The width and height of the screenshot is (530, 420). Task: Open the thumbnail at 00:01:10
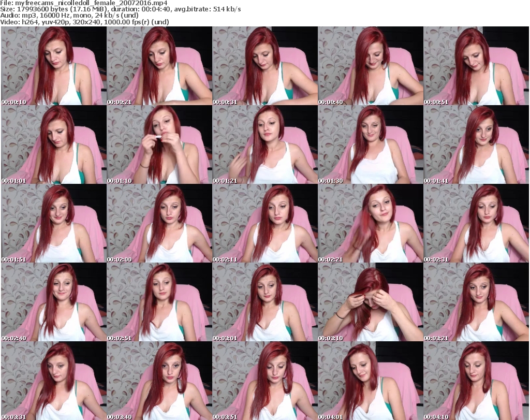pyautogui.click(x=159, y=144)
